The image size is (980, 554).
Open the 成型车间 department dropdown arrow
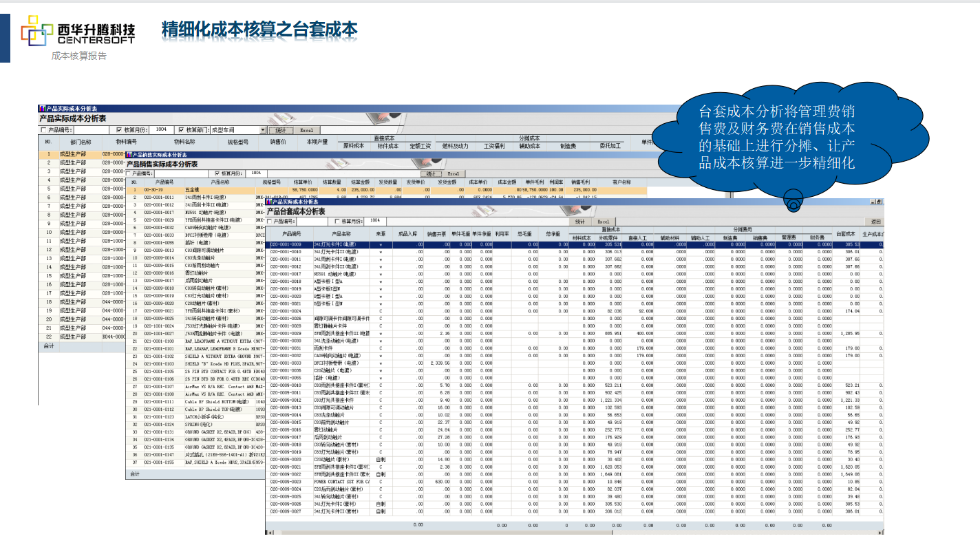[x=262, y=129]
